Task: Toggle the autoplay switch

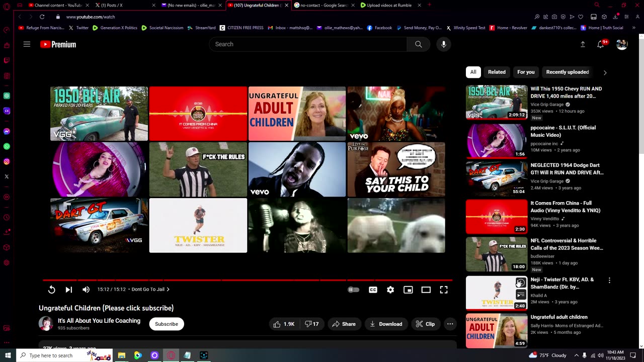Action: tap(353, 290)
